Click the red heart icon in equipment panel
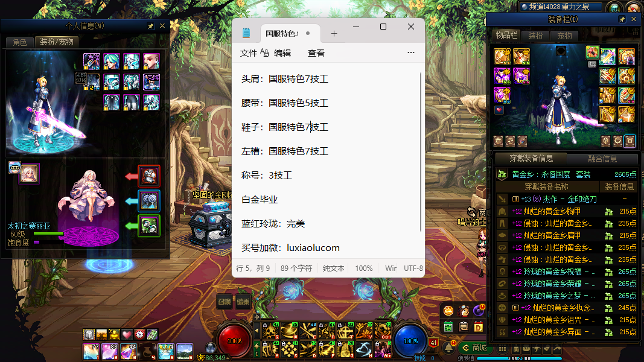The height and width of the screenshot is (362, 644). point(499,110)
